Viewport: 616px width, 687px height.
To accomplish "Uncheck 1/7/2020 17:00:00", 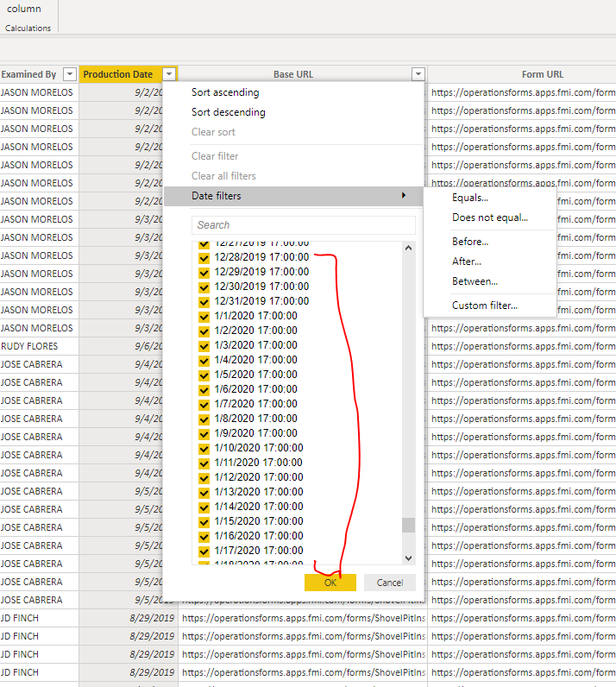I will [204, 405].
